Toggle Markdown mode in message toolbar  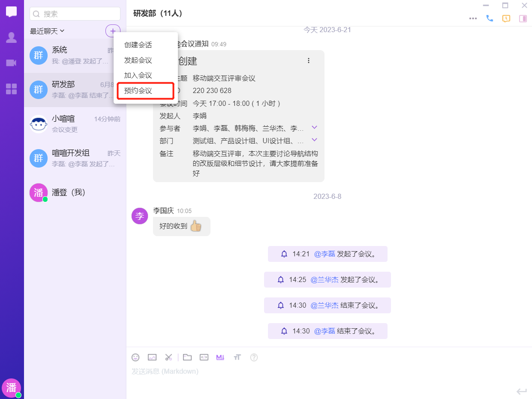(220, 357)
